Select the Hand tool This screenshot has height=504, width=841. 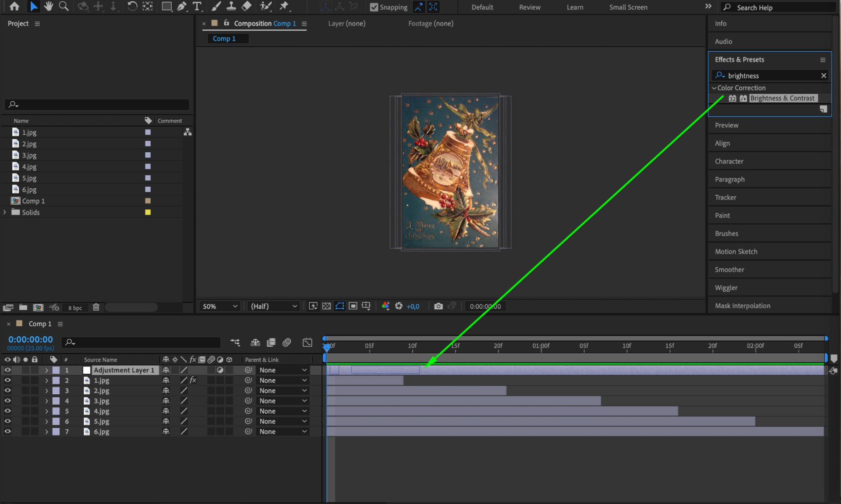click(x=48, y=6)
